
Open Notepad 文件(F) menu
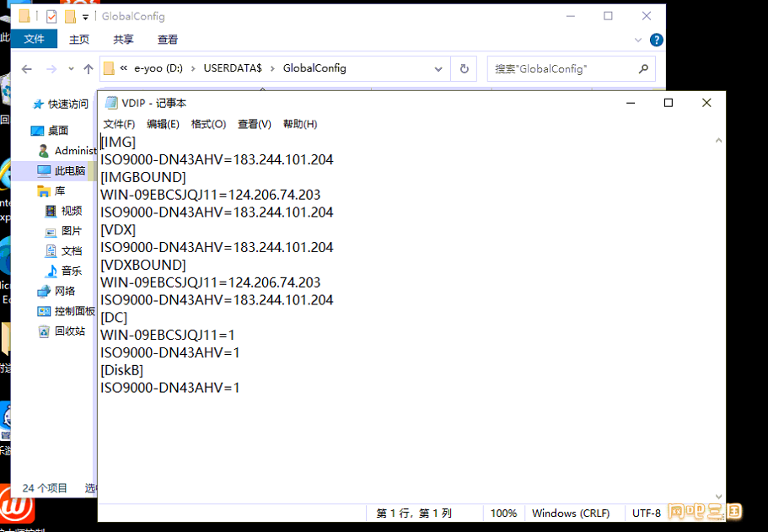[x=119, y=124]
